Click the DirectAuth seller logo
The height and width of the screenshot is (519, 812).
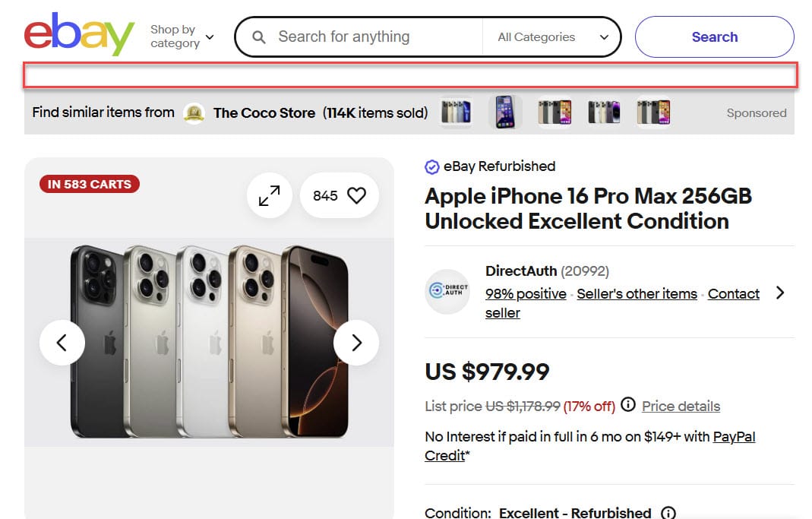447,292
